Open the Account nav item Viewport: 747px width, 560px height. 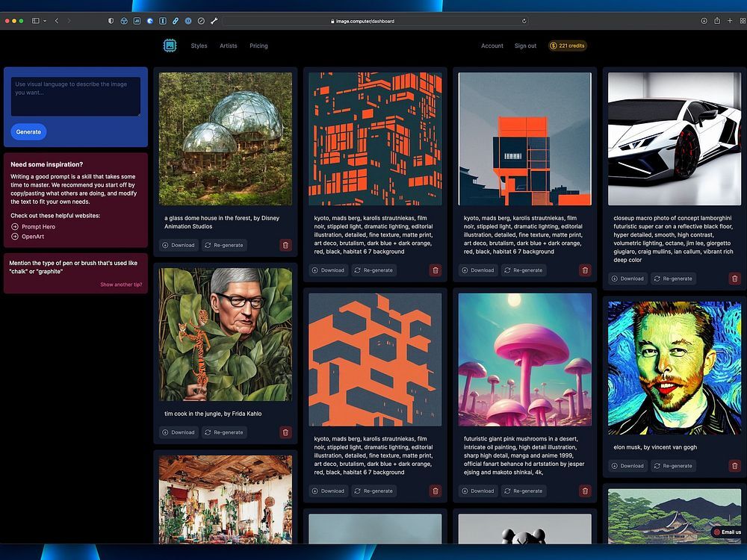[492, 46]
